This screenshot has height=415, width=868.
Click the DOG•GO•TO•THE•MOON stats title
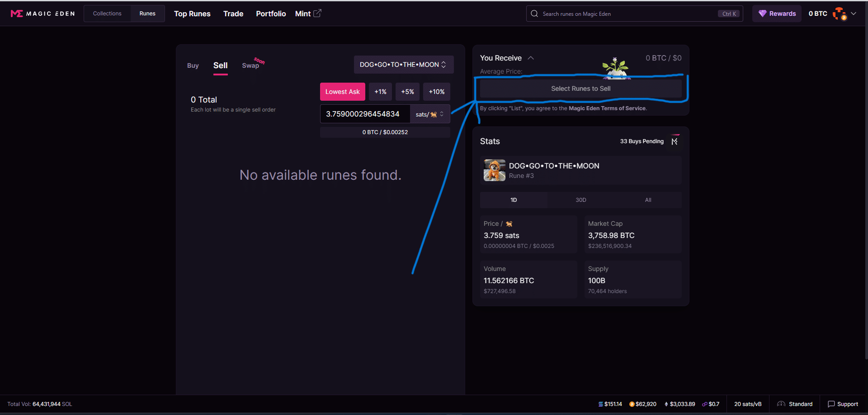[x=554, y=166]
